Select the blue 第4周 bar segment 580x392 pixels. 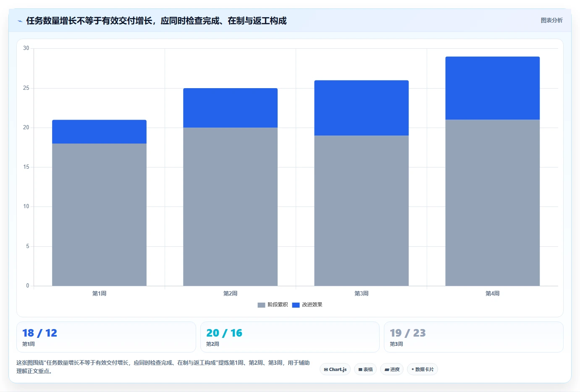(x=492, y=88)
